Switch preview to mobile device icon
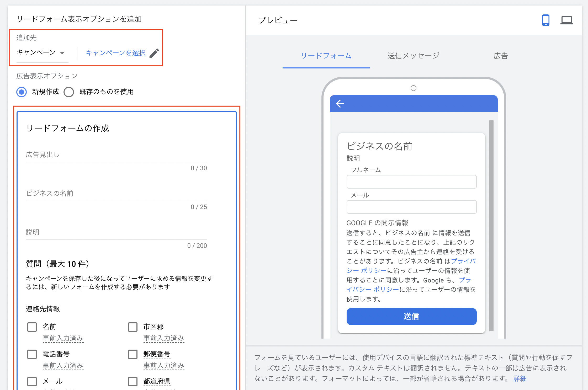The image size is (588, 390). pyautogui.click(x=545, y=20)
